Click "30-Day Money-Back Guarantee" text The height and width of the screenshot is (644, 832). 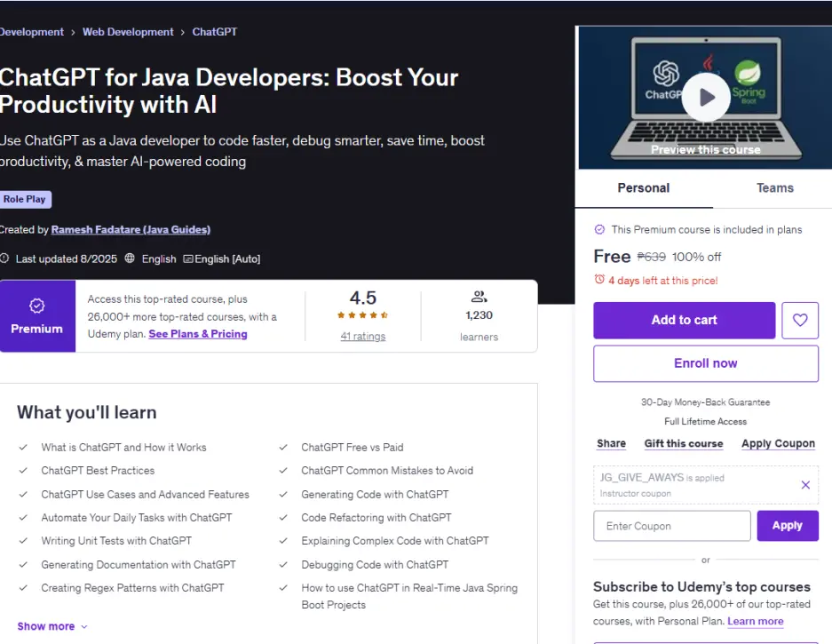click(x=705, y=402)
